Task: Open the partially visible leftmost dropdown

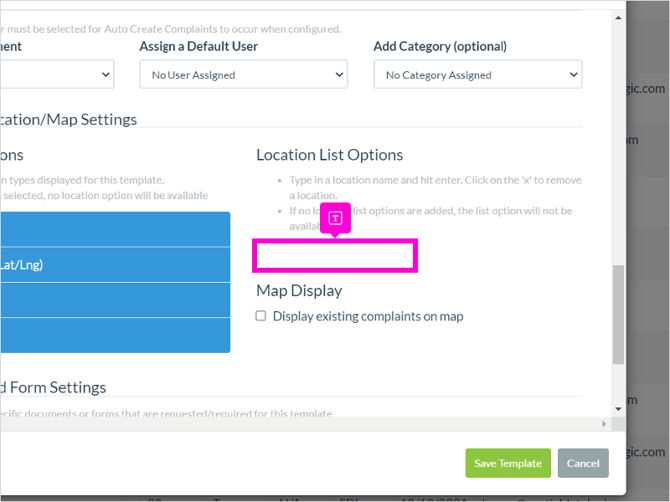Action: tap(57, 74)
